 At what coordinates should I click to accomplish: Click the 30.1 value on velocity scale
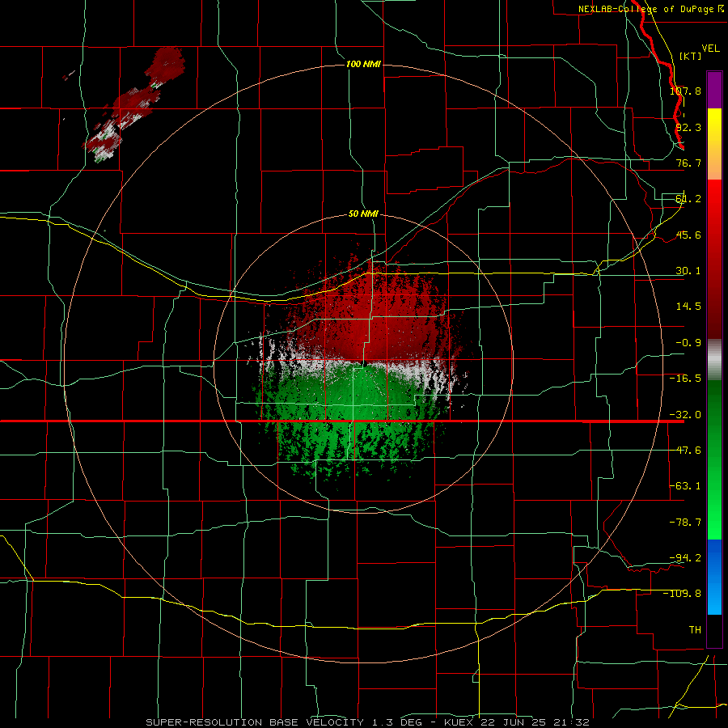point(688,271)
